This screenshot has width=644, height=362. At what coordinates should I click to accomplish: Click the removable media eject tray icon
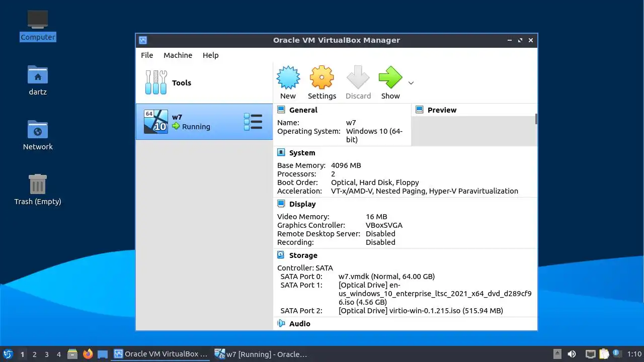click(557, 354)
